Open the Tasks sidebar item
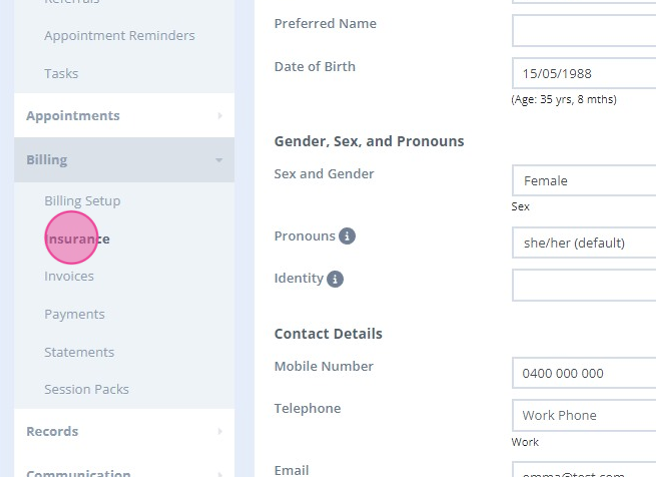The image size is (656, 477). click(61, 74)
